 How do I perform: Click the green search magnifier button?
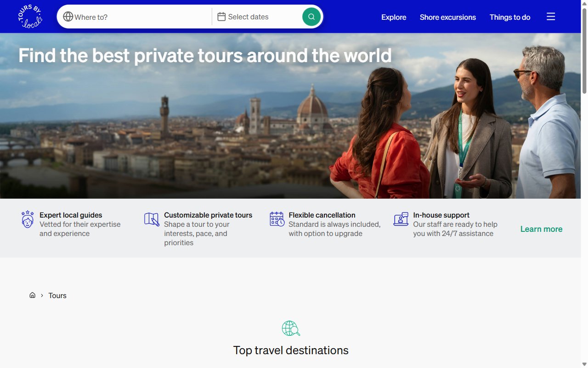pyautogui.click(x=311, y=17)
